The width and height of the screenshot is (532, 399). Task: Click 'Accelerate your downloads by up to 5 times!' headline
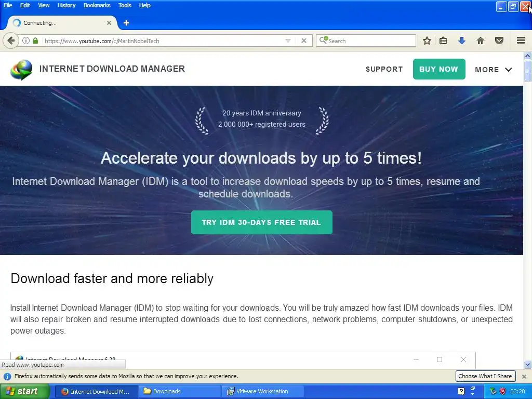click(x=261, y=158)
